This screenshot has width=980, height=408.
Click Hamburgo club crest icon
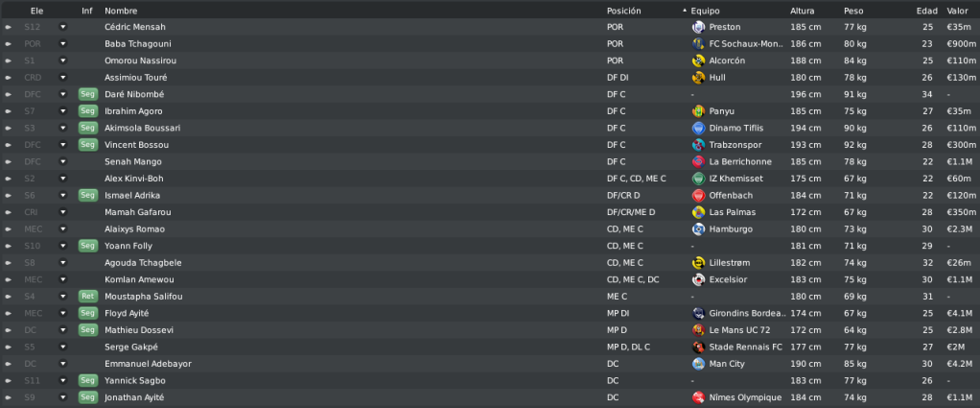tap(698, 229)
